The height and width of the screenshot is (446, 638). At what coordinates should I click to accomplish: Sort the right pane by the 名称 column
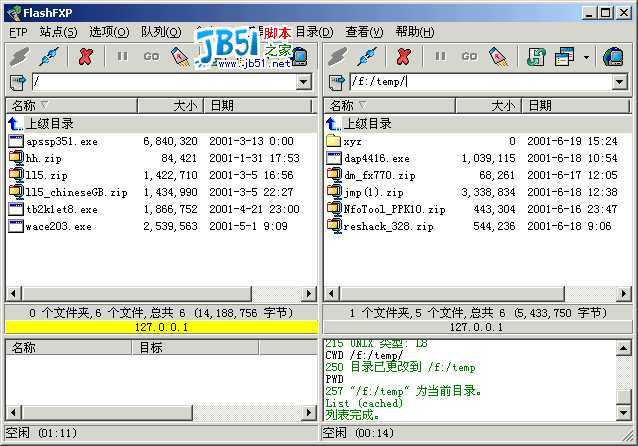tap(389, 106)
